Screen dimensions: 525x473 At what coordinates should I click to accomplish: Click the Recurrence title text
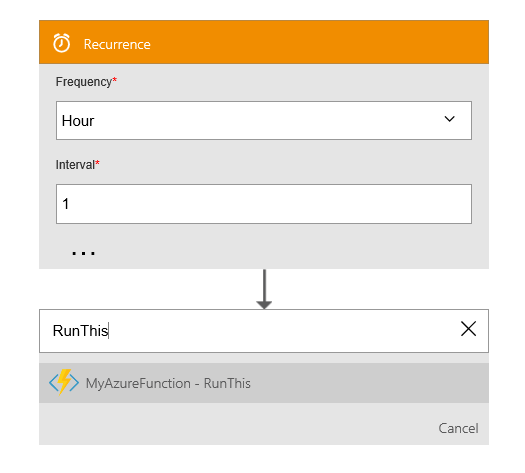tap(117, 44)
